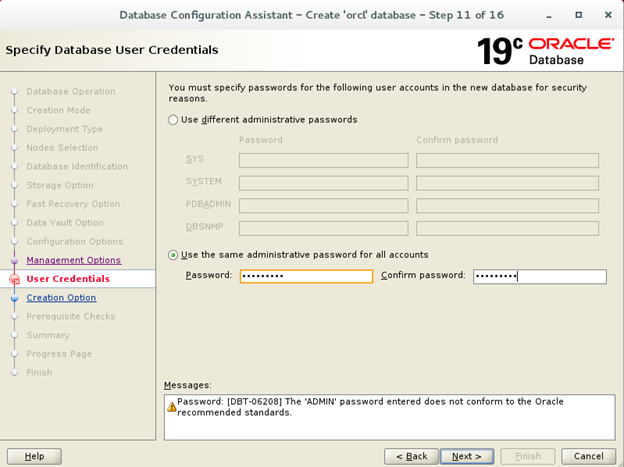Go back with the Back button
The image size is (624, 467).
[411, 456]
